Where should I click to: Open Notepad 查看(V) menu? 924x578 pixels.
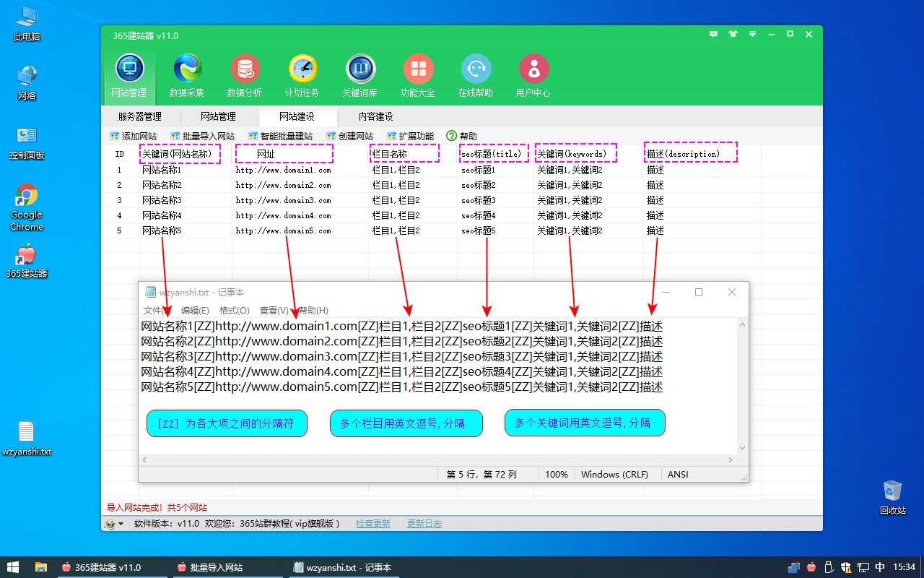(274, 310)
